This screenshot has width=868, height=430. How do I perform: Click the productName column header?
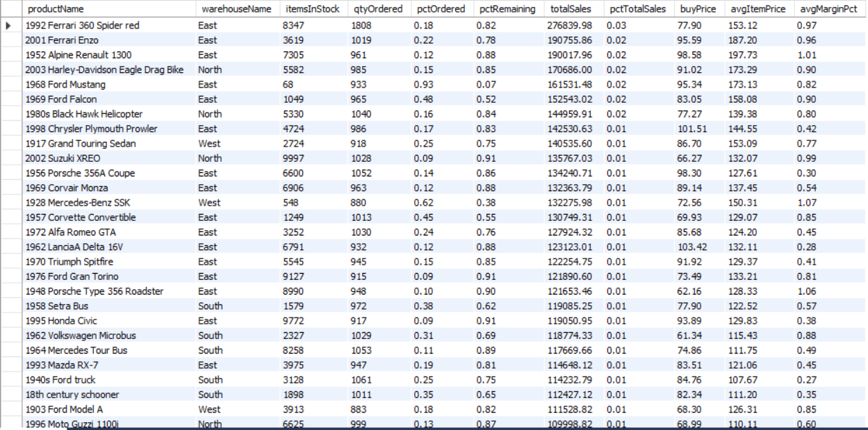[x=108, y=9]
